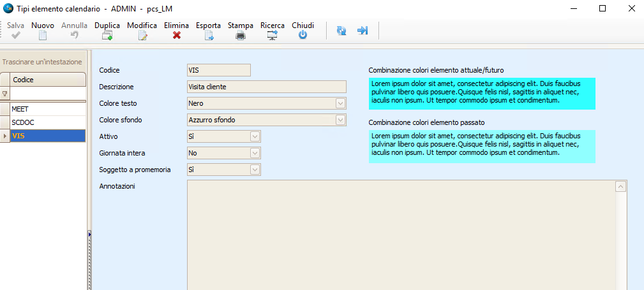The height and width of the screenshot is (290, 644).
Task: Expand the Attivo dropdown
Action: [x=255, y=136]
